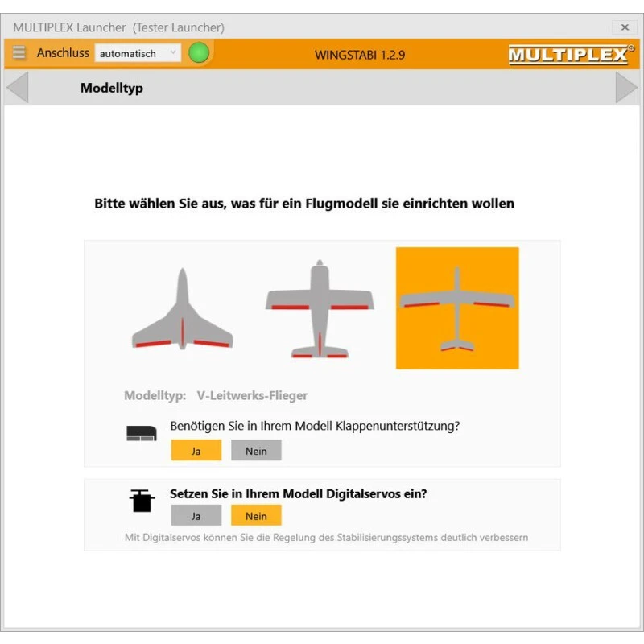Viewport: 644px width, 644px height.
Task: Choose Nein for digital servos
Action: pyautogui.click(x=256, y=515)
